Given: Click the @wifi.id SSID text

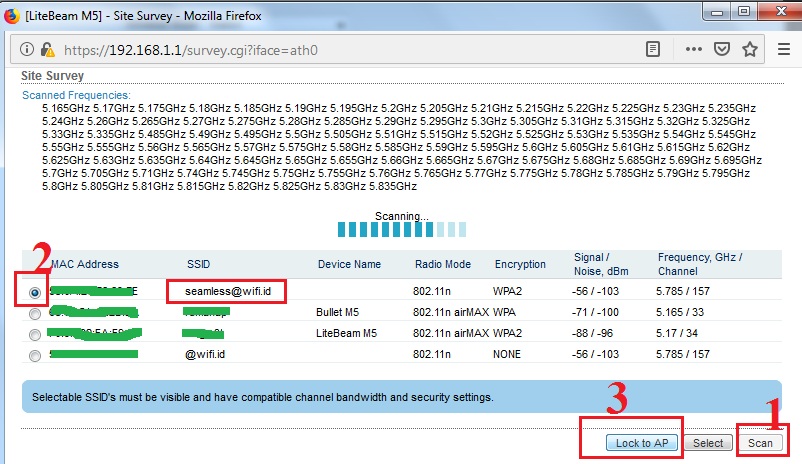Looking at the screenshot, I should pos(205,354).
